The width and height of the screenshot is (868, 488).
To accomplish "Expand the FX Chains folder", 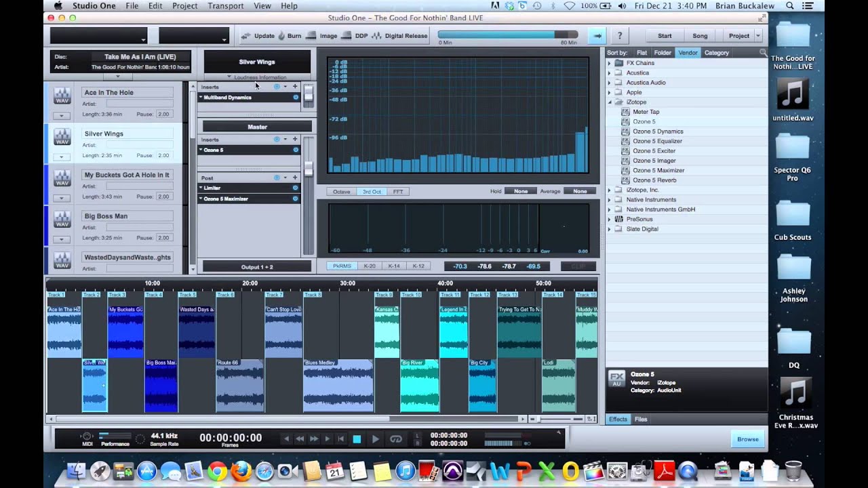I will (609, 63).
